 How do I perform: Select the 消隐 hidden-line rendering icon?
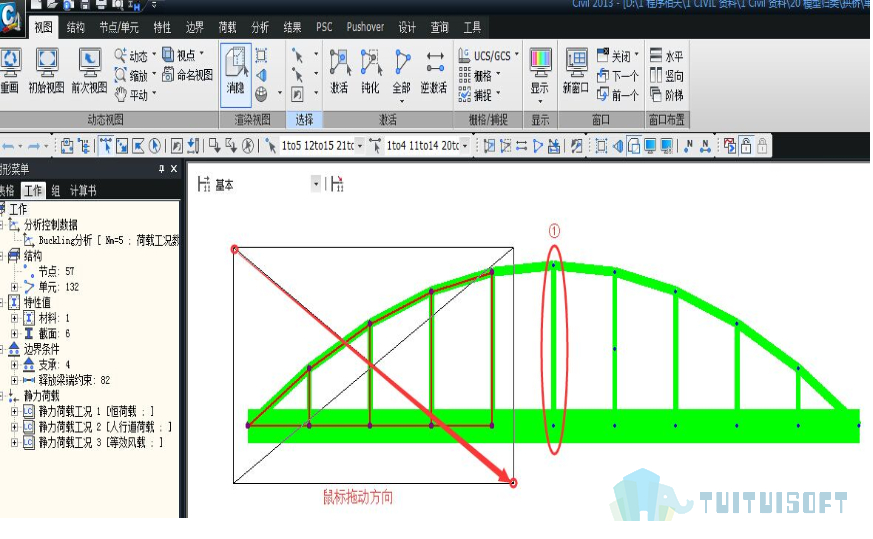click(x=236, y=71)
